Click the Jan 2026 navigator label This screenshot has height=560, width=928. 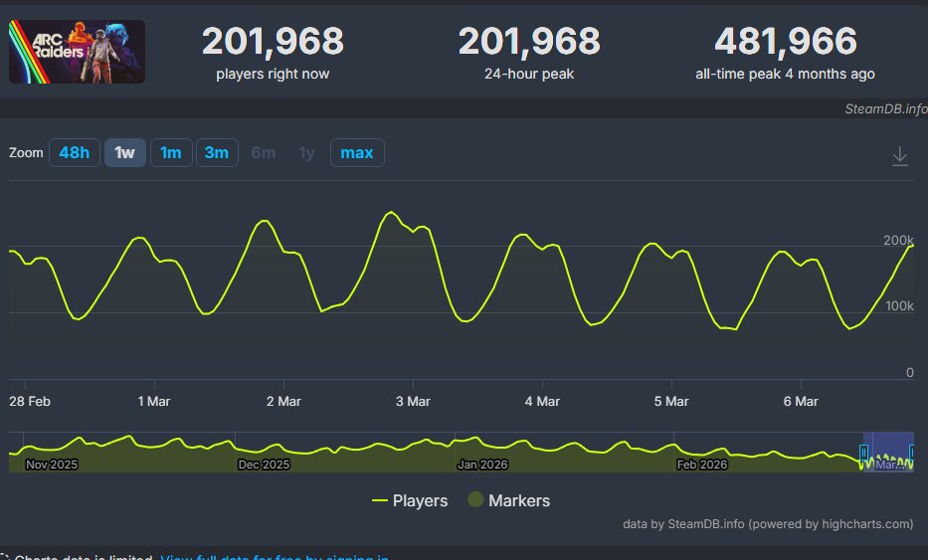tap(482, 465)
